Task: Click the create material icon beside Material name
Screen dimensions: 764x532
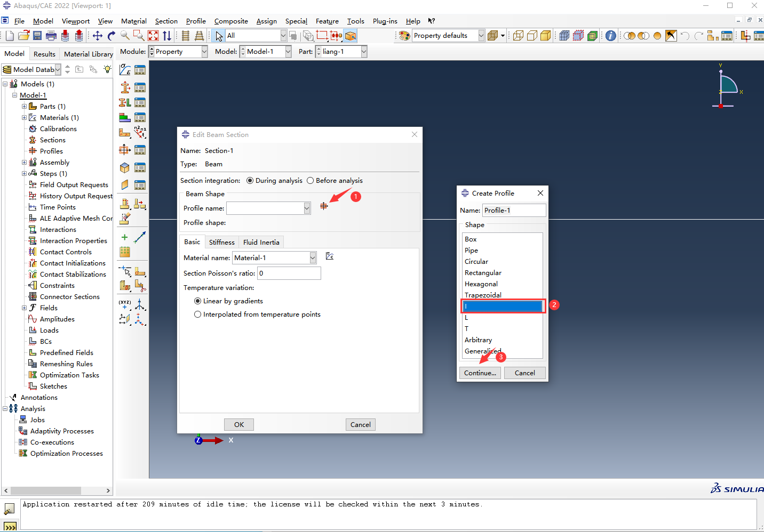Action: click(x=330, y=256)
